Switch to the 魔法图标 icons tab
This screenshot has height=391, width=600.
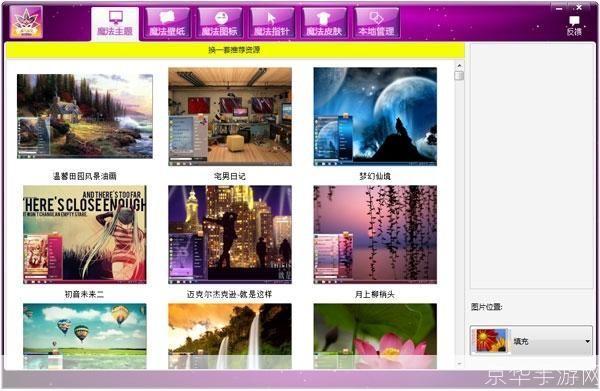[x=220, y=23]
